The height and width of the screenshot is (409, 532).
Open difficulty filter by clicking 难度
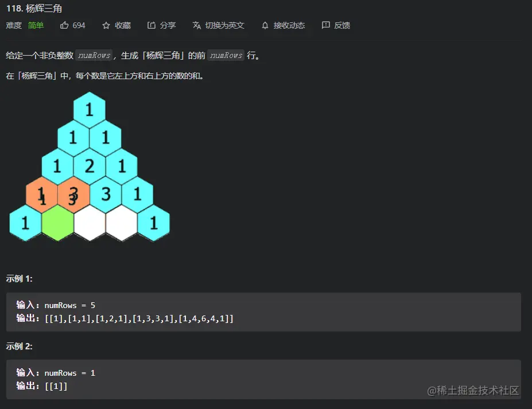[14, 25]
